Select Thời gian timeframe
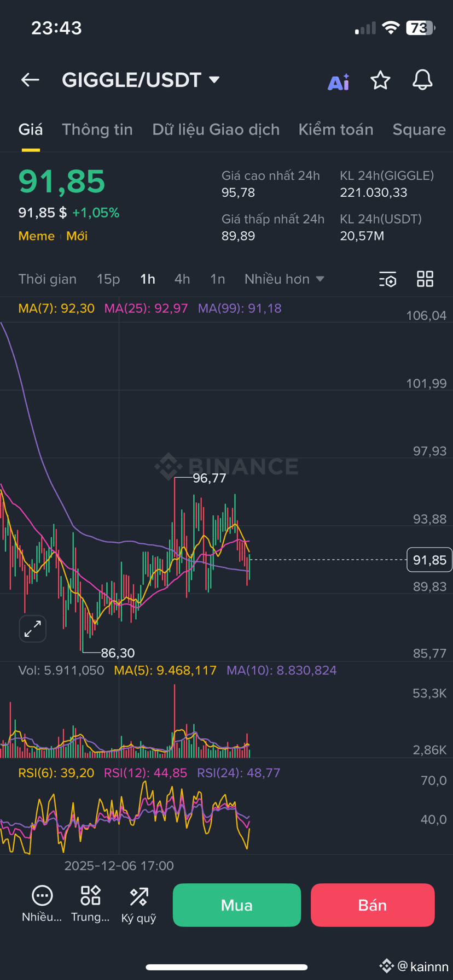 pos(48,279)
